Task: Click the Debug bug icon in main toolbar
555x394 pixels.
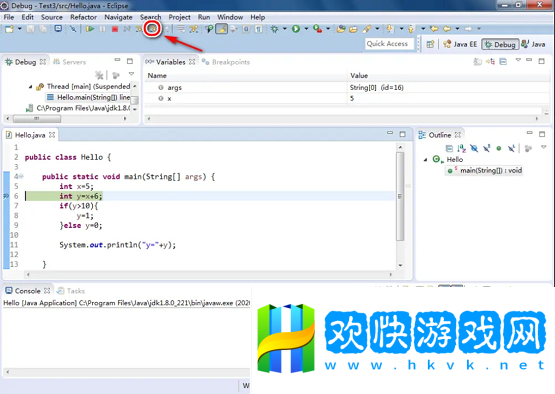Action: point(274,29)
